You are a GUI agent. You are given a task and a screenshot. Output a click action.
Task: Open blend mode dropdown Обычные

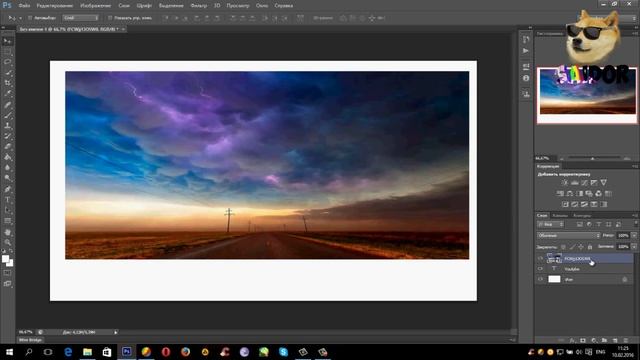(x=568, y=236)
